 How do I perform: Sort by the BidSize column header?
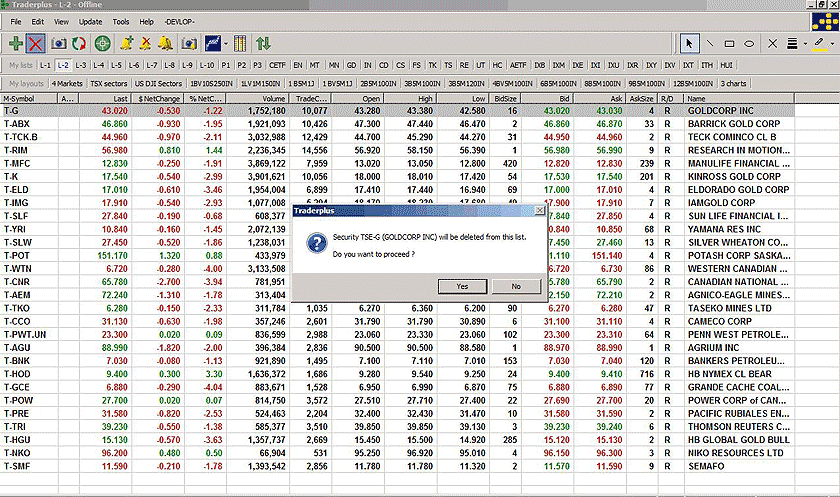505,99
